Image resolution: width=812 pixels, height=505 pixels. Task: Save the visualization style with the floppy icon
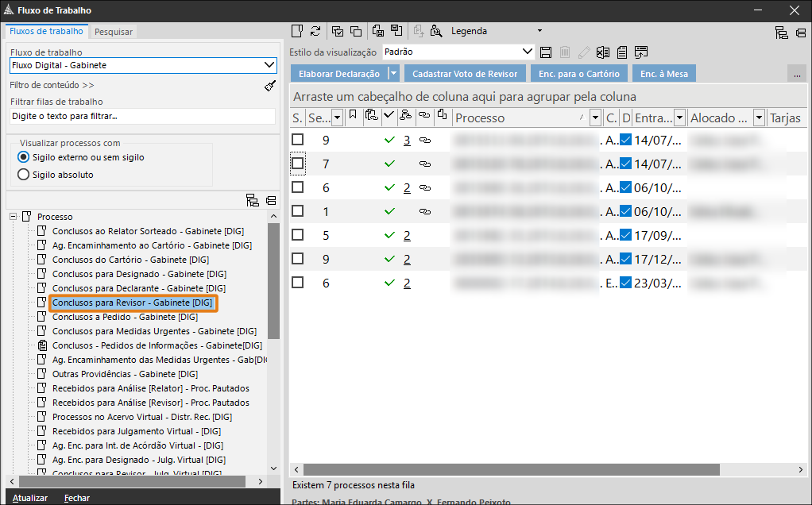pos(545,52)
